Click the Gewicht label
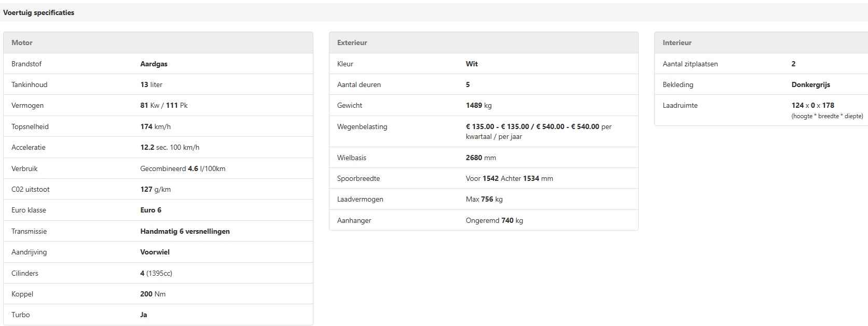This screenshot has width=868, height=326. click(x=350, y=105)
